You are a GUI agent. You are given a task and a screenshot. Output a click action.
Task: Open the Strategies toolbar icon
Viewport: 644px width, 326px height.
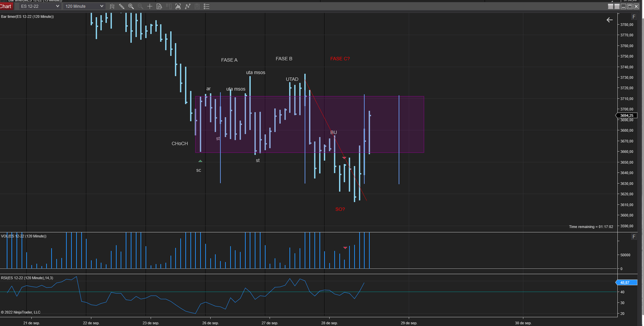tap(197, 6)
